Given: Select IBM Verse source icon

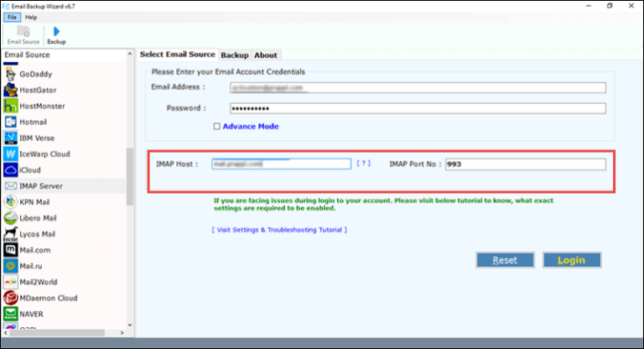Looking at the screenshot, I should pyautogui.click(x=10, y=138).
